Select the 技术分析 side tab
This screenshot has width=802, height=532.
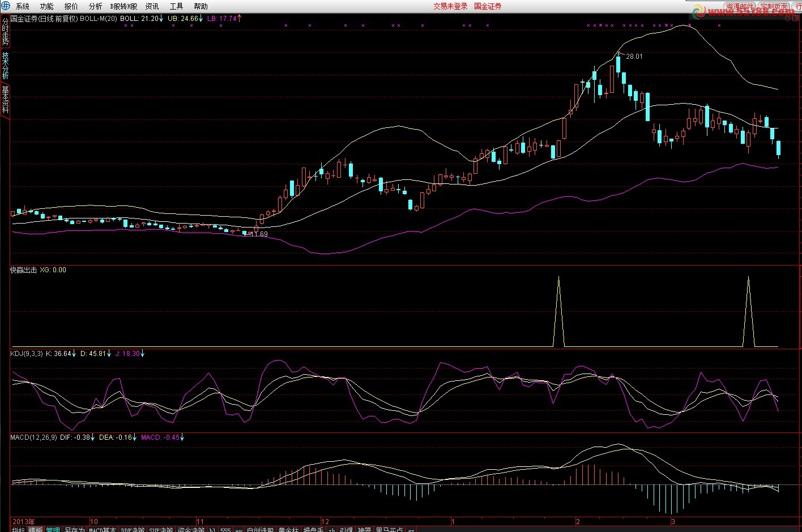(5, 66)
